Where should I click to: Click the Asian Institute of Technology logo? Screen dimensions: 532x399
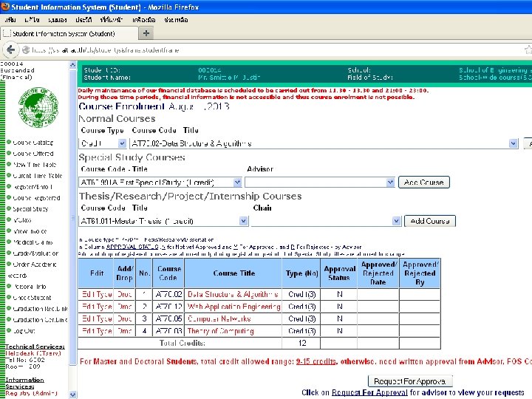pyautogui.click(x=38, y=107)
